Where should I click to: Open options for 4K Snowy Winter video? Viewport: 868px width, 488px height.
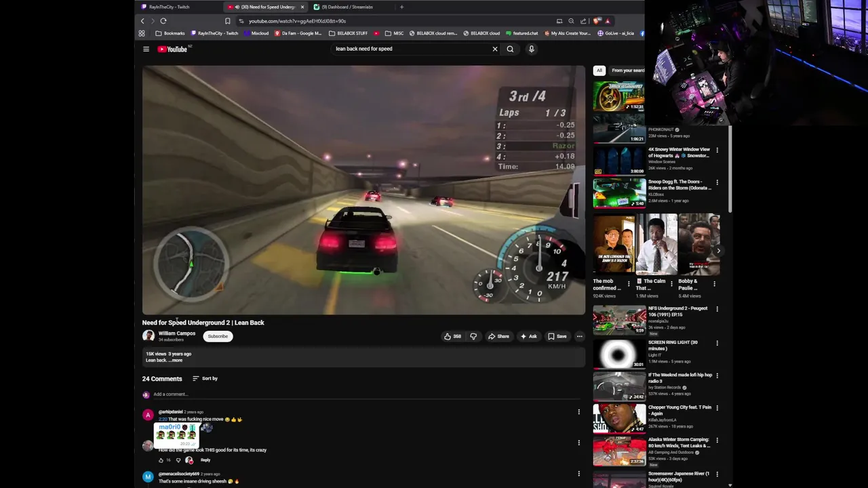717,150
